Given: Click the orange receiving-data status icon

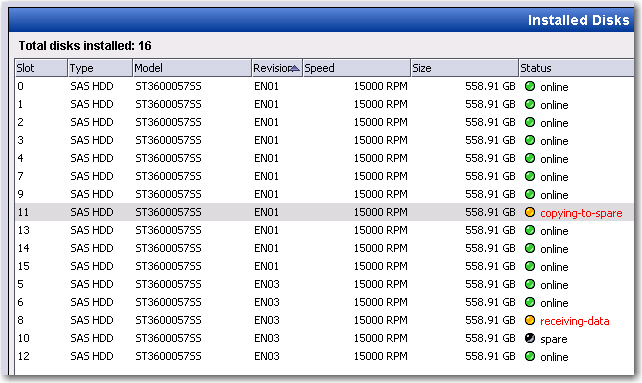Looking at the screenshot, I should [x=530, y=320].
